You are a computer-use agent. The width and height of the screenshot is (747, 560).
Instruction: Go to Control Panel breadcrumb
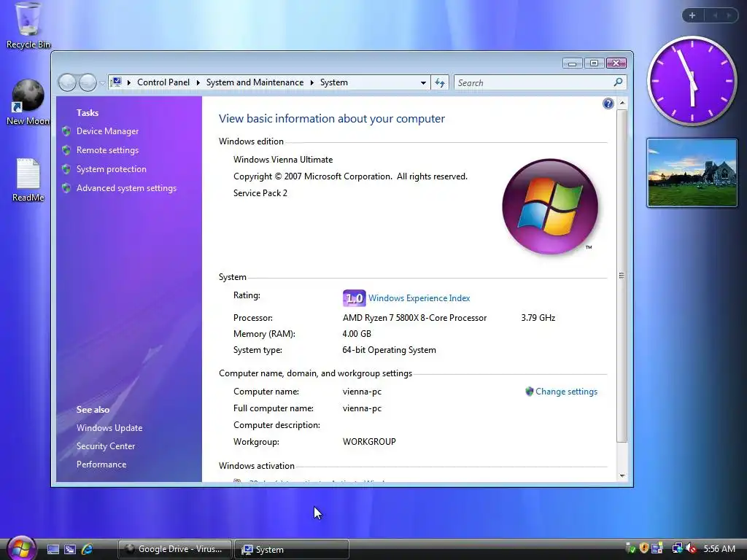point(163,82)
